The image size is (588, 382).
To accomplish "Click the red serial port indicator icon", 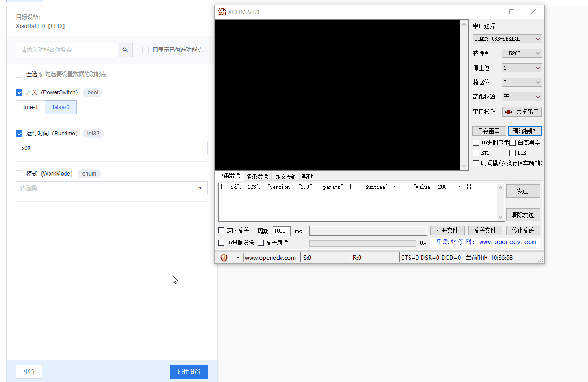I will coord(509,112).
